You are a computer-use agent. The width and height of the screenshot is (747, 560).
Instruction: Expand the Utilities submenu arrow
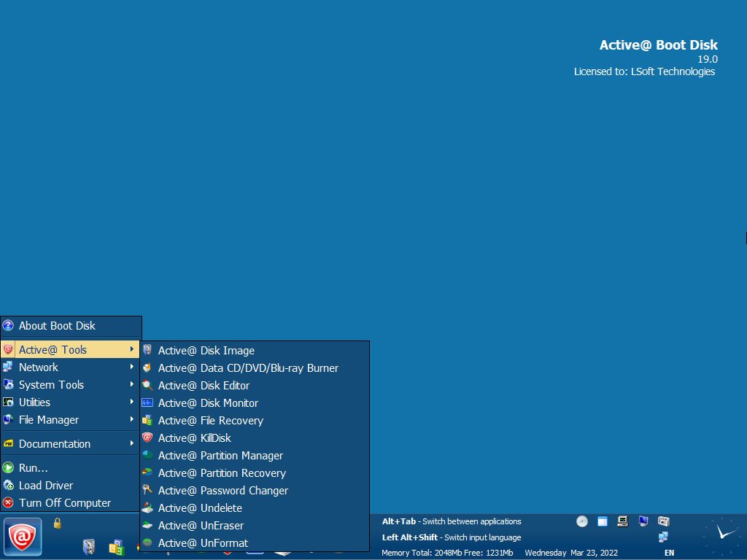click(x=132, y=402)
